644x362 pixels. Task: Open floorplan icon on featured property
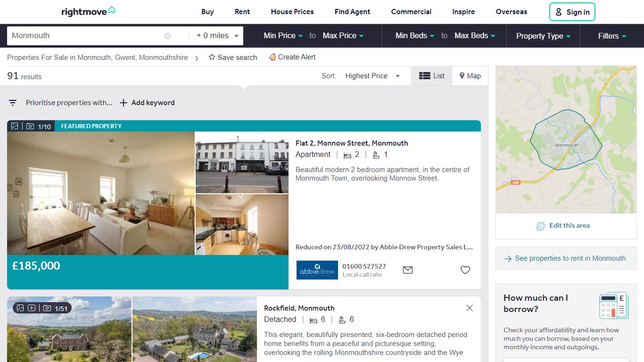[x=15, y=126]
